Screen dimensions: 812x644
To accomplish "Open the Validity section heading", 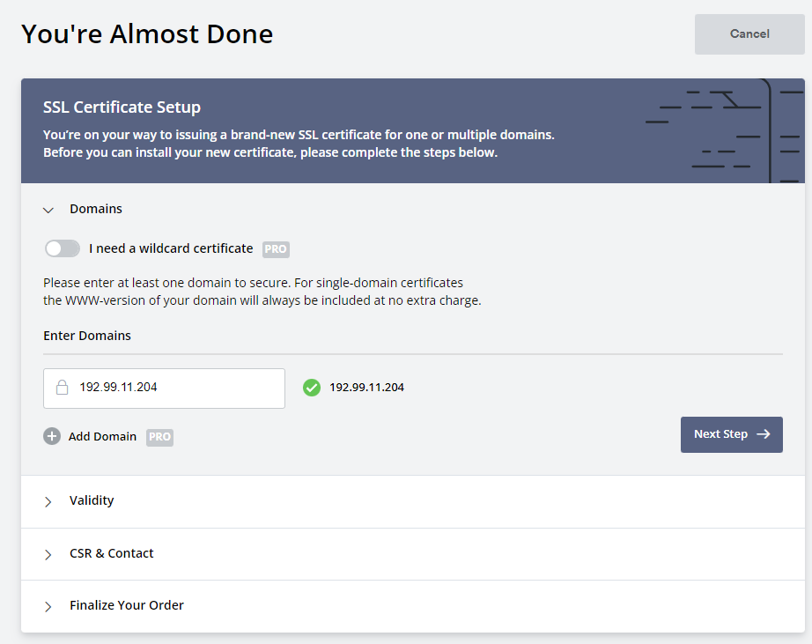I will tap(92, 500).
